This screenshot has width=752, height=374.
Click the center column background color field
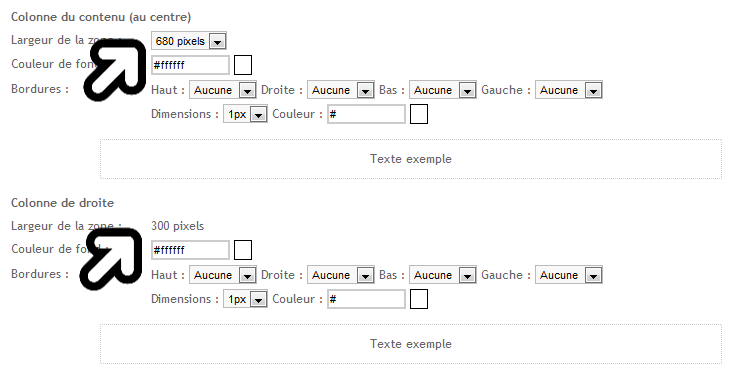click(190, 65)
